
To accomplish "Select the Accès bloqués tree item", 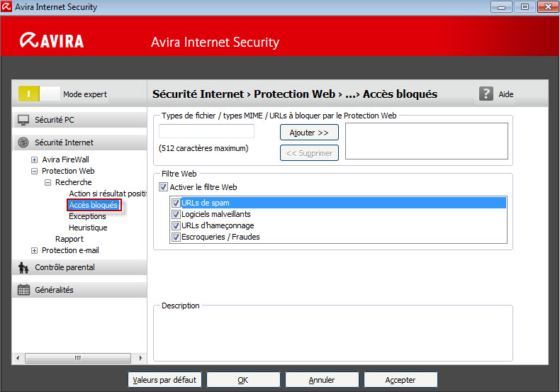I will (94, 205).
